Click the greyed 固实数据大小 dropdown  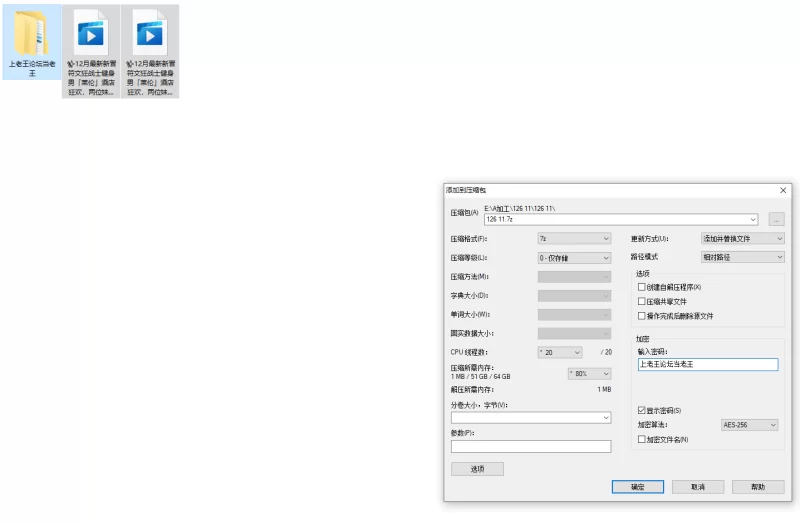[574, 334]
